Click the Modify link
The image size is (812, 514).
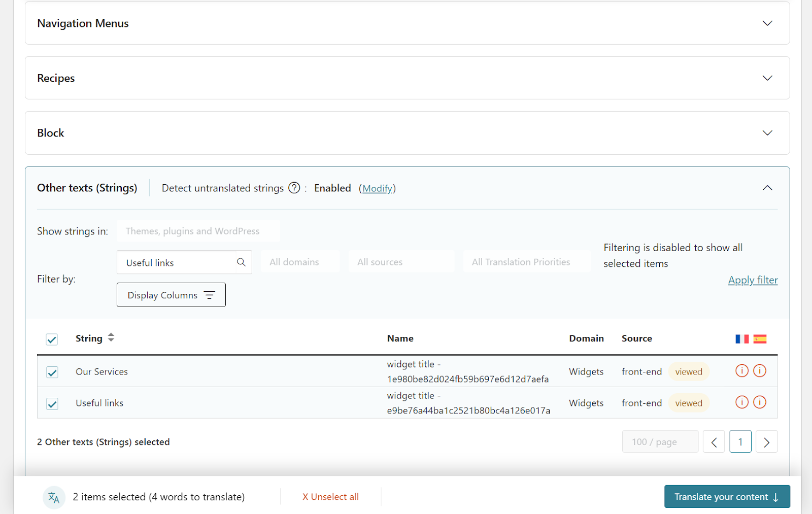(377, 189)
